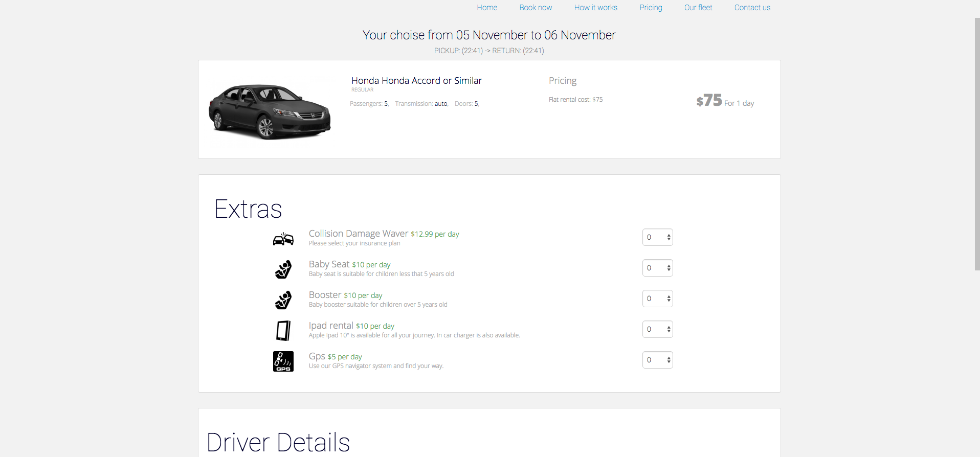The width and height of the screenshot is (980, 457).
Task: Click the Booster seat icon
Action: 283,300
